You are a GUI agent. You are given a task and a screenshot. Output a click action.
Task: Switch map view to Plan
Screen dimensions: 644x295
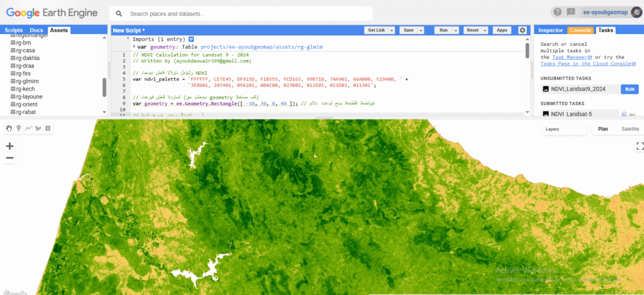pos(602,129)
